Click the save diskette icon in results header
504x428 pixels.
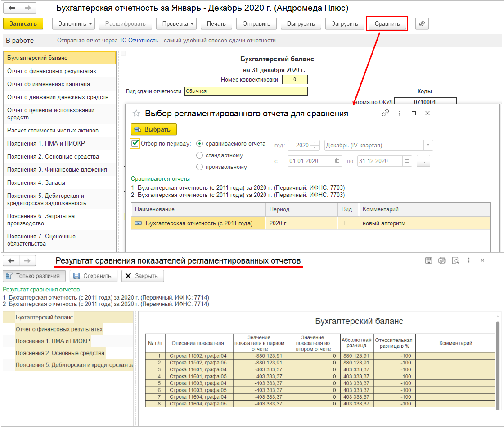point(429,260)
